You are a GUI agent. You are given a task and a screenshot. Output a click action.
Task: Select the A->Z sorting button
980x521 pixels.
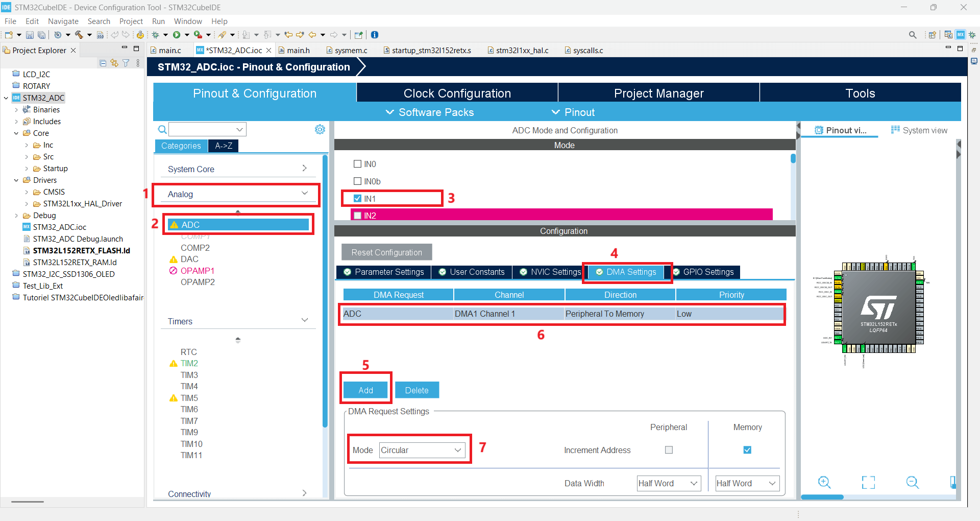point(224,146)
